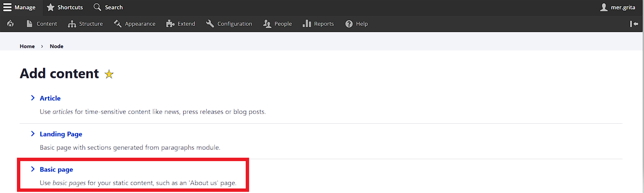
Task: Click the Help question mark icon
Action: [x=349, y=24]
